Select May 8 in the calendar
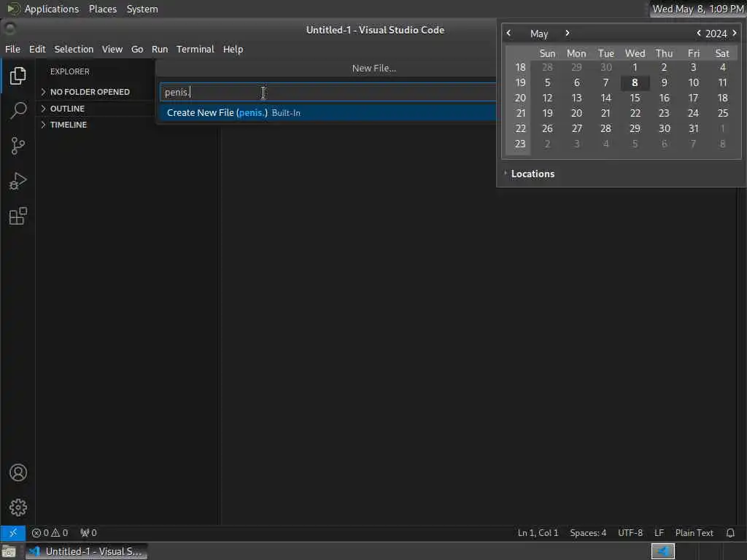Screen dimensions: 747x560 point(635,82)
